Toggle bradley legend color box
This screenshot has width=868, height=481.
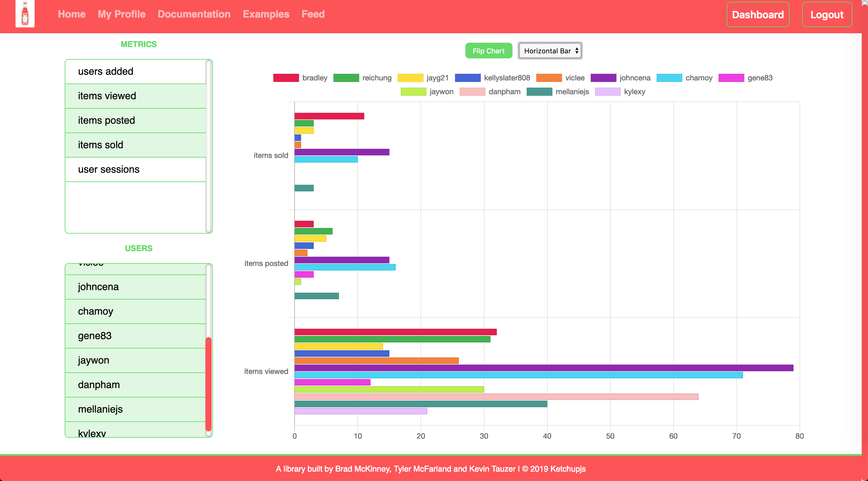[x=286, y=78]
